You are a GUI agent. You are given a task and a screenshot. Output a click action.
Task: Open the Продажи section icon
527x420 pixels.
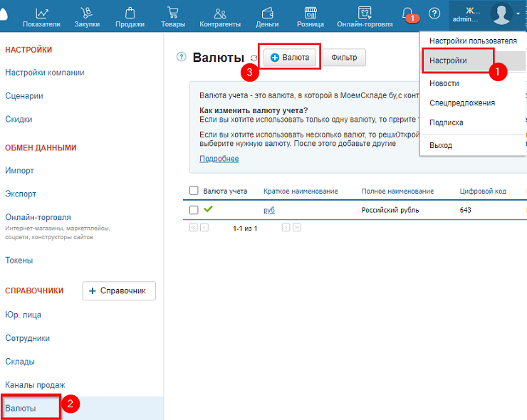130,13
